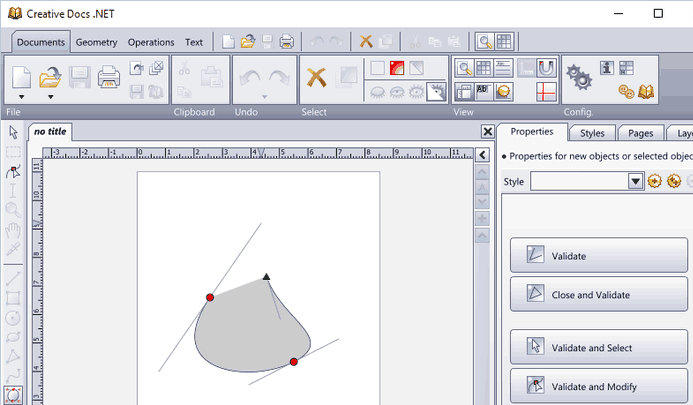
Task: Select the arrow pointer tool in left toolbar
Action: 13,133
